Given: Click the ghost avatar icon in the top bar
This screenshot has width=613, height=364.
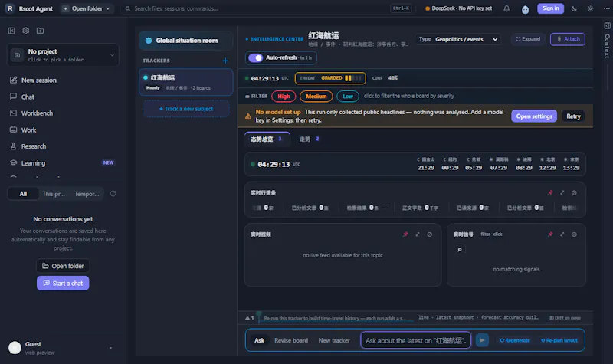Looking at the screenshot, I should pos(525,9).
